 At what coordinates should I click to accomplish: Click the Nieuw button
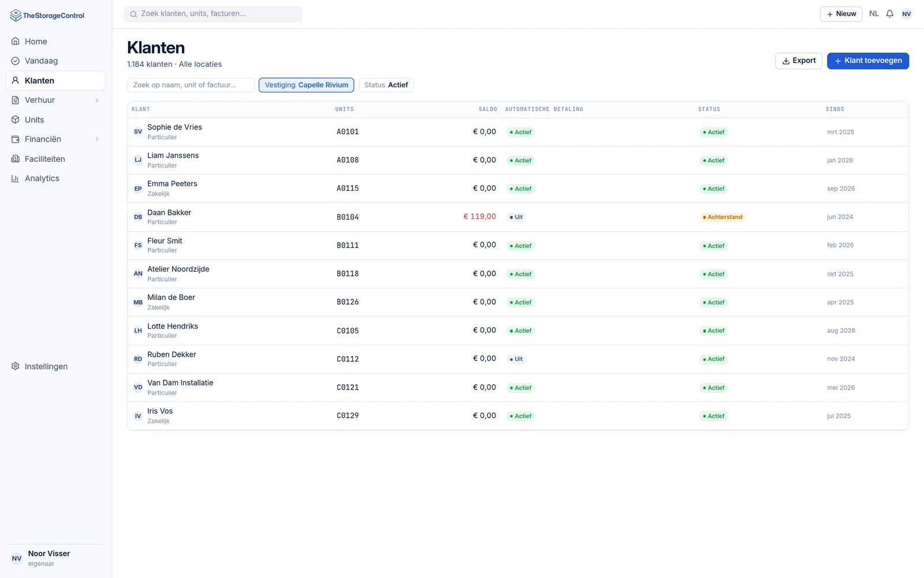click(841, 14)
